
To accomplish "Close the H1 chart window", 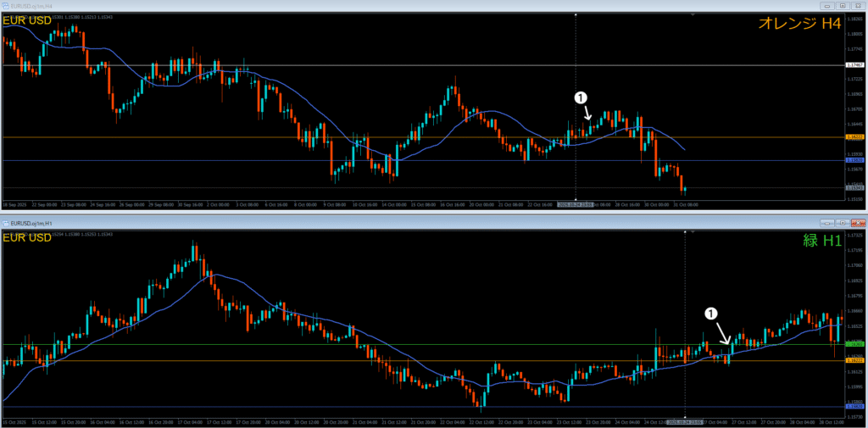I will [856, 223].
